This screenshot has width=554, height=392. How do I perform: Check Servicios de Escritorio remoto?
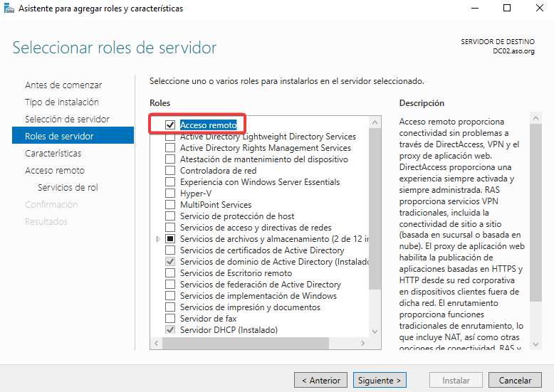(170, 273)
